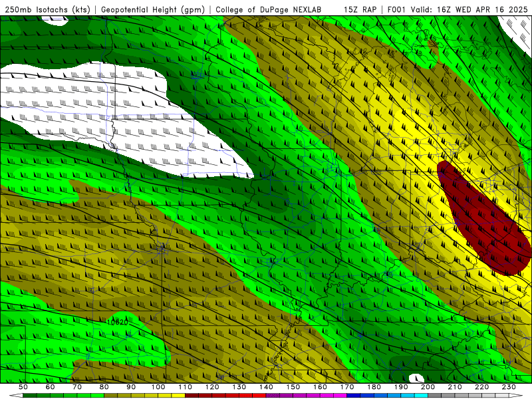Click the 230 value on the color scale
Screen dimensions: 532x399
509,387
